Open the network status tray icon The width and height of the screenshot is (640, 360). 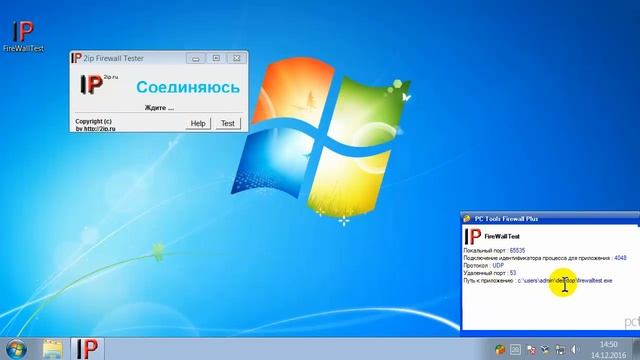pyautogui.click(x=560, y=350)
